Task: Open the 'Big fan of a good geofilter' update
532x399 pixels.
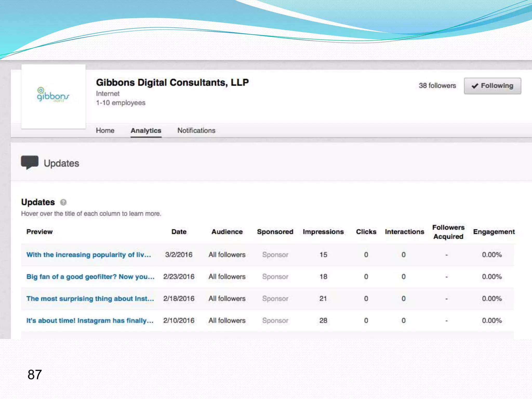Action: tap(90, 277)
